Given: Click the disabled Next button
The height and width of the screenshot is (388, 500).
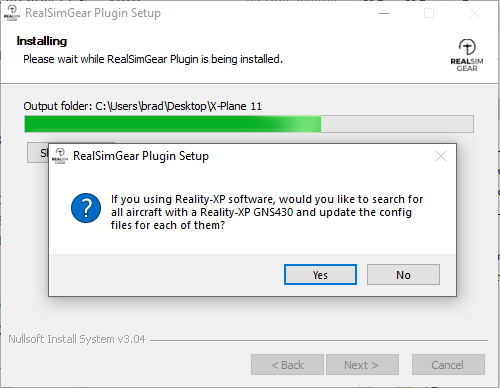Looking at the screenshot, I should click(362, 365).
